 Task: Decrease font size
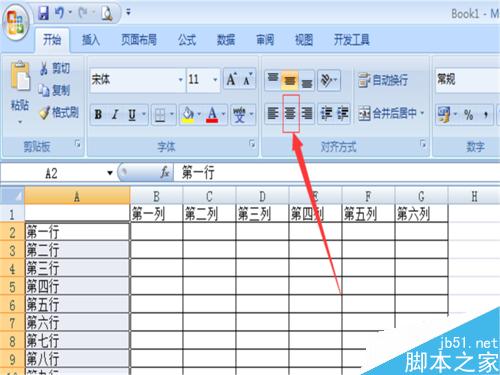tap(248, 79)
